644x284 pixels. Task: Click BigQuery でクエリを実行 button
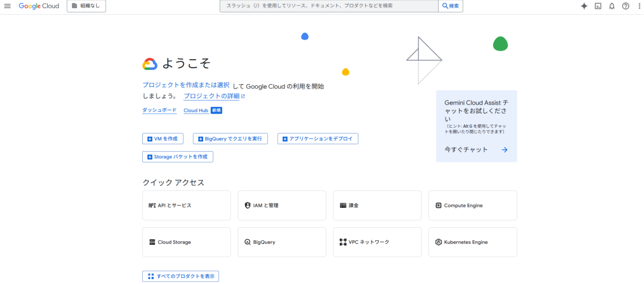230,139
